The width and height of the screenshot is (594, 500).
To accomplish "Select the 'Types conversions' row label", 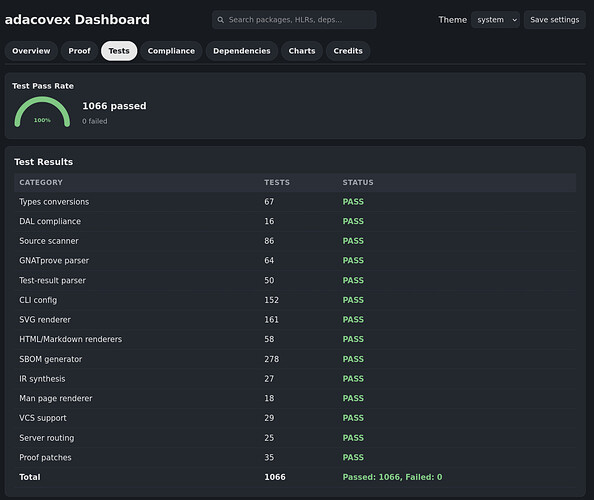I will (x=54, y=202).
